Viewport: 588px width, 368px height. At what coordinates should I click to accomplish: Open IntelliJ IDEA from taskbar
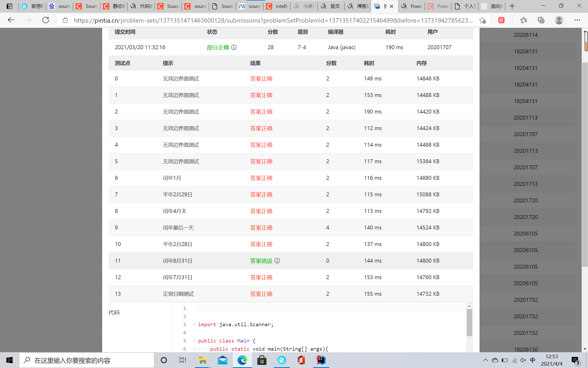tap(321, 360)
